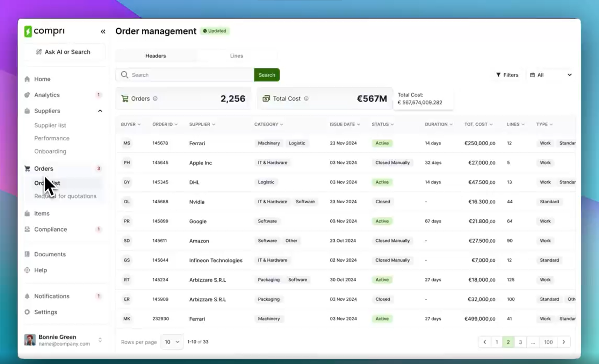Click the Home house icon

click(x=27, y=79)
